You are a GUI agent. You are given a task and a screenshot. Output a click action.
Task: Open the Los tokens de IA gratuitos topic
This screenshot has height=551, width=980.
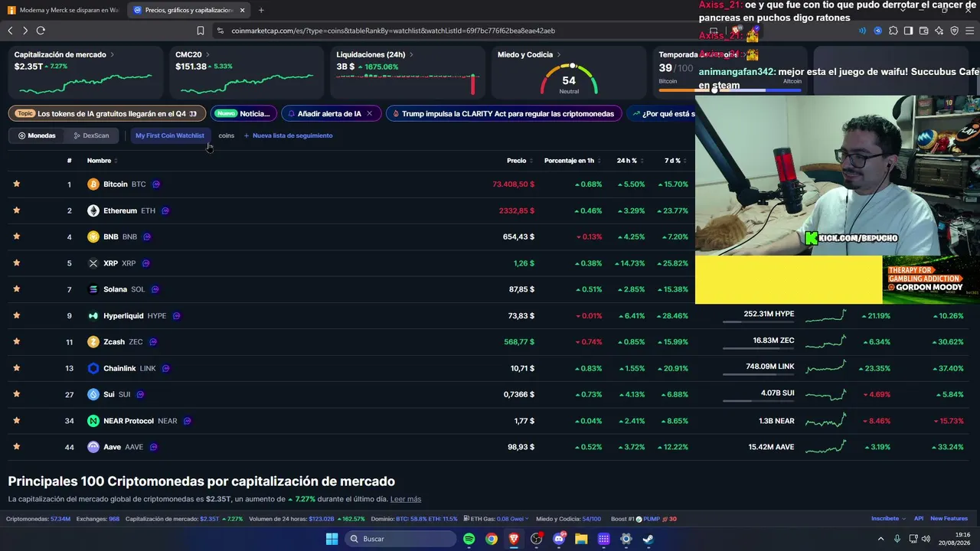107,113
